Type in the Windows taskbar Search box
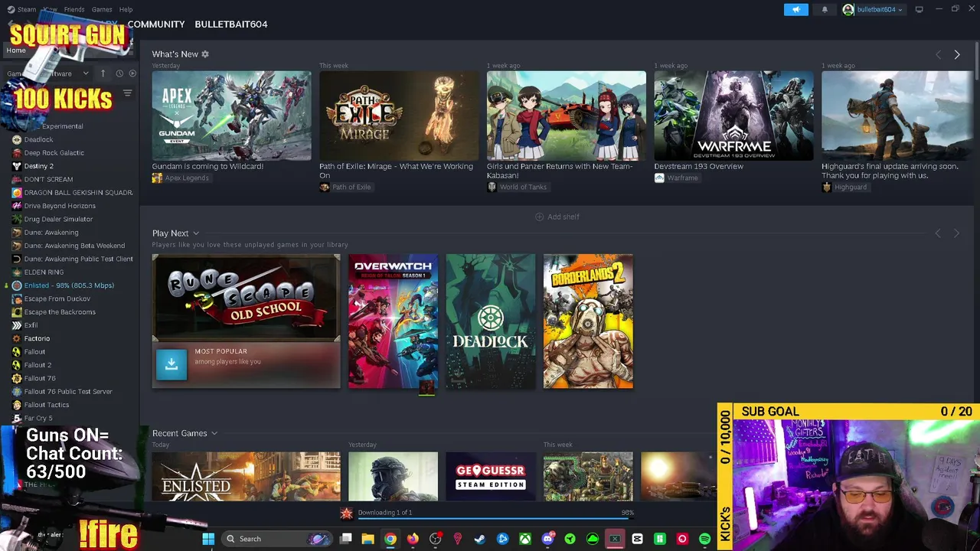Viewport: 980px width, 551px height. [277, 539]
